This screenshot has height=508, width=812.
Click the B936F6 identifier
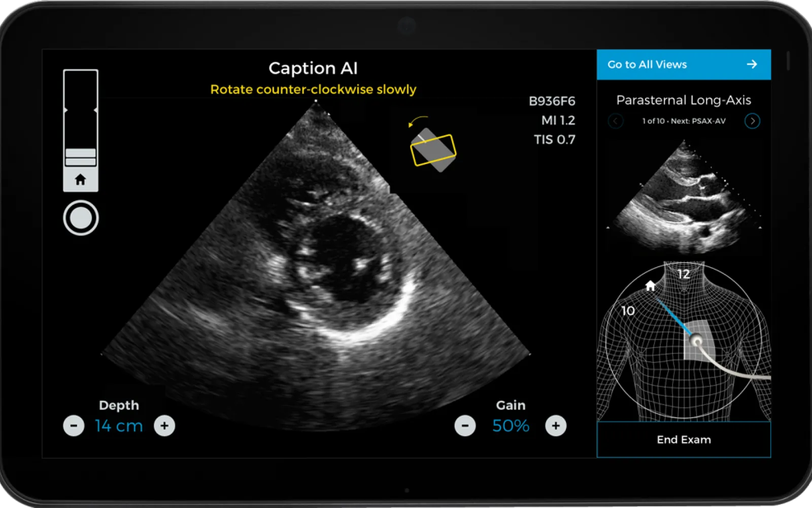(x=552, y=101)
